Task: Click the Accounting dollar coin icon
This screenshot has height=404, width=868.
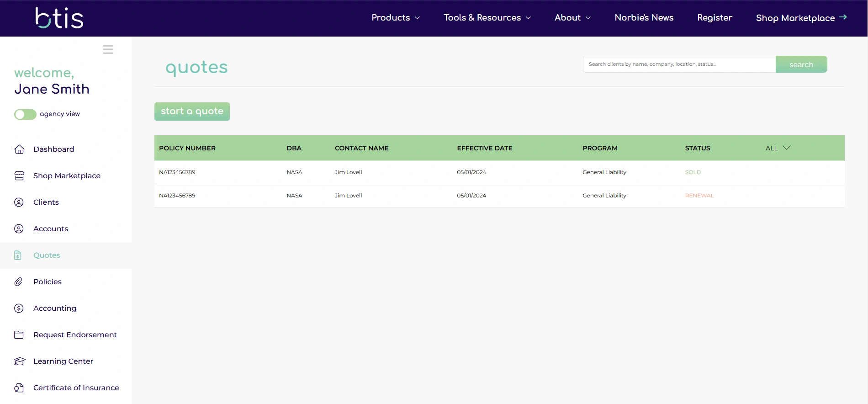Action: 19,308
